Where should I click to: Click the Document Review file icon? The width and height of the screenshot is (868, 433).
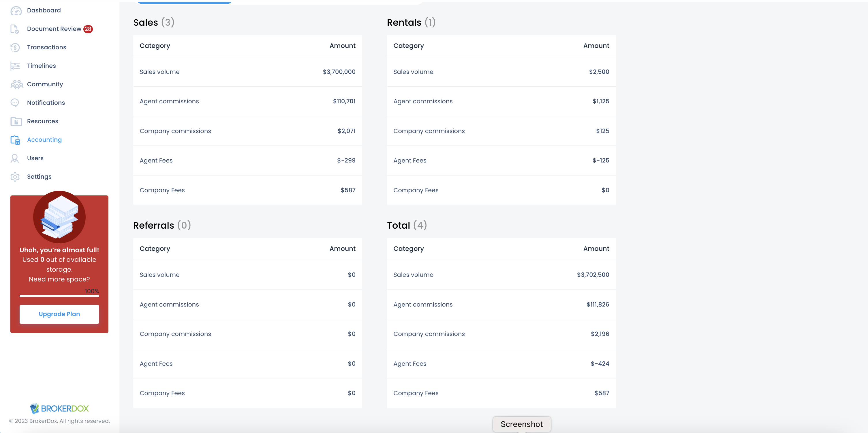[x=15, y=29]
